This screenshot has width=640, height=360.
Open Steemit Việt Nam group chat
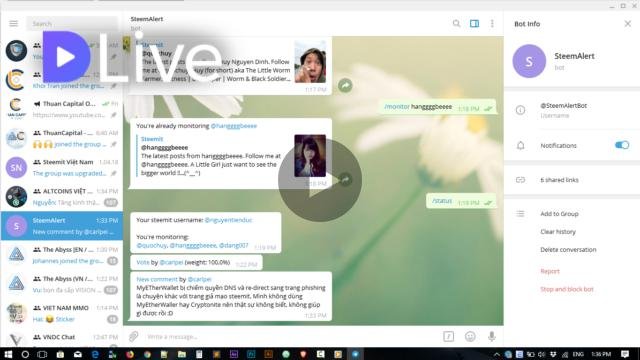click(62, 167)
